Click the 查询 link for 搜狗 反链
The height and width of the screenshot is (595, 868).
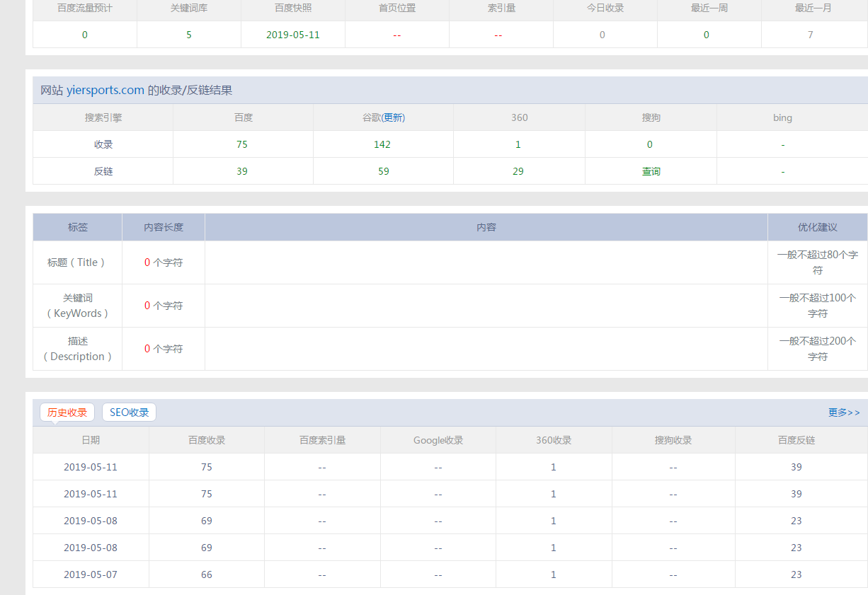tap(651, 171)
